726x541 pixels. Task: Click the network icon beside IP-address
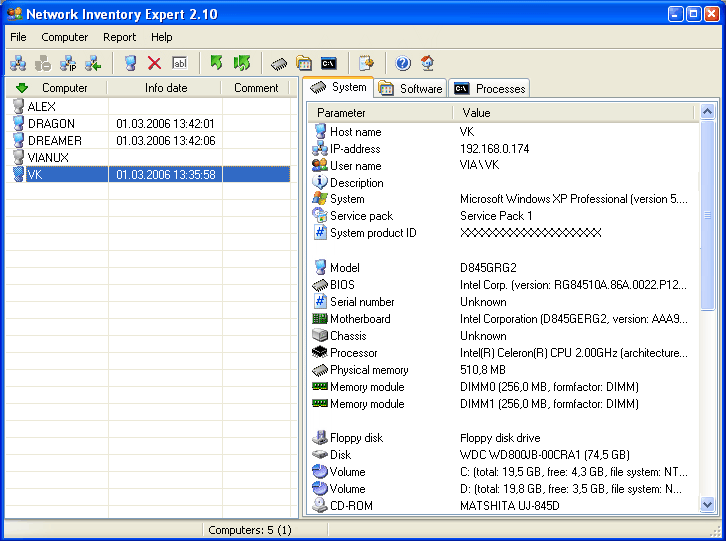coord(320,149)
